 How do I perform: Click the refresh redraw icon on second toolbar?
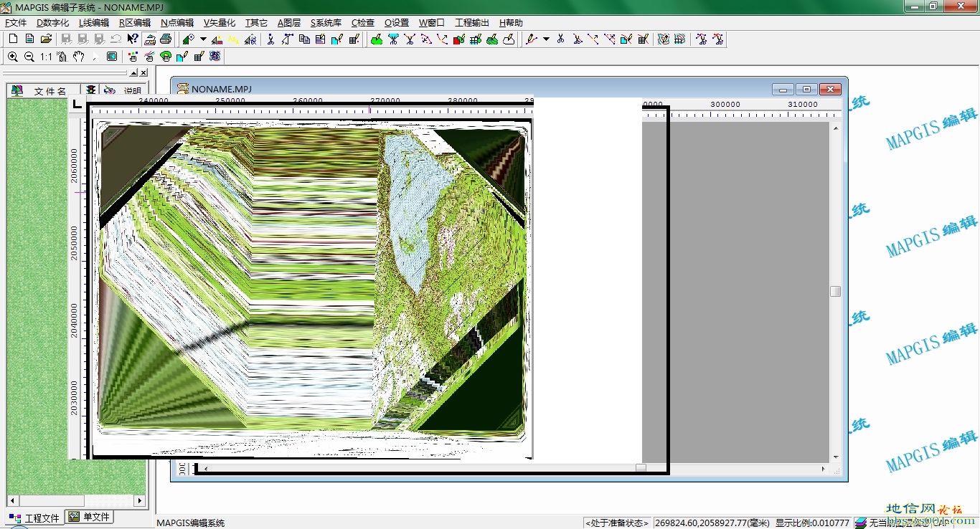point(215,56)
